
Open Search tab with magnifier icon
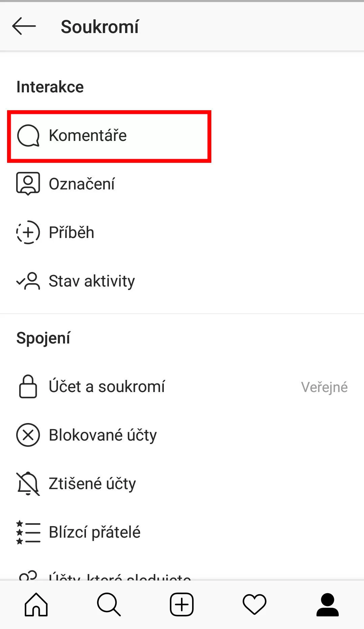coord(109,604)
